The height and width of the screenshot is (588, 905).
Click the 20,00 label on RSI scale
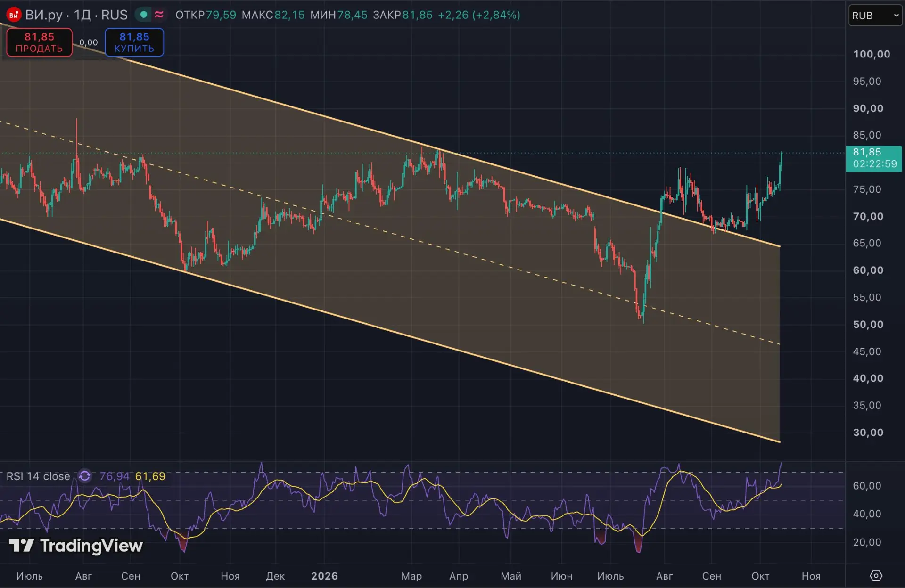coord(867,542)
